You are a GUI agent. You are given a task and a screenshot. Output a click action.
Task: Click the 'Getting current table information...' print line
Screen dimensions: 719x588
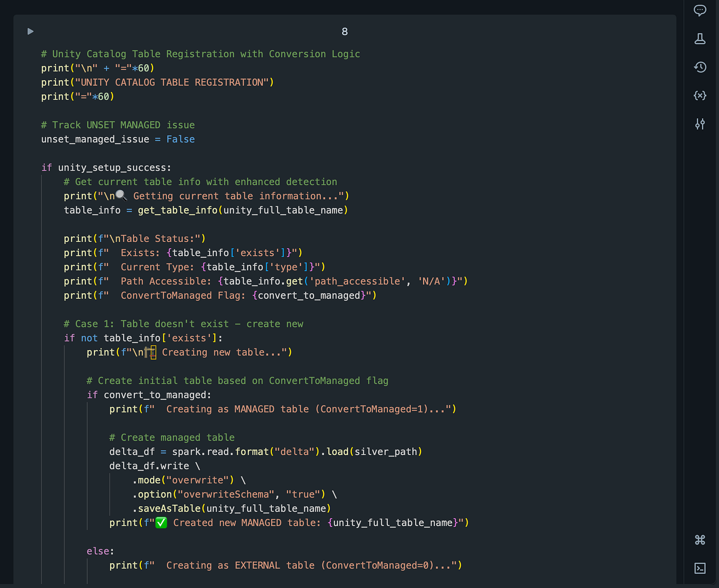[206, 196]
